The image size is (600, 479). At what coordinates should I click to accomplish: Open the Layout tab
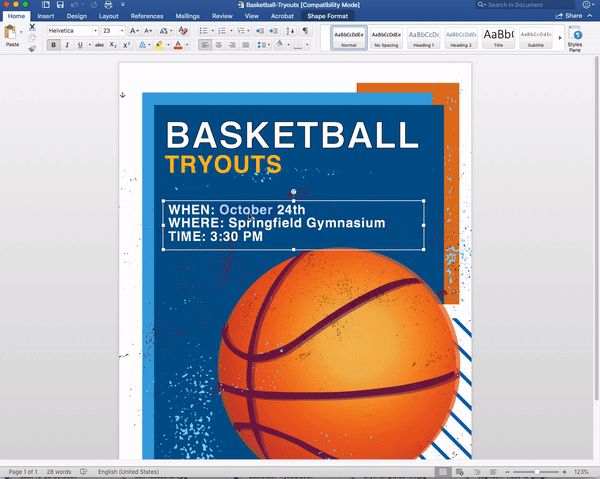(108, 16)
